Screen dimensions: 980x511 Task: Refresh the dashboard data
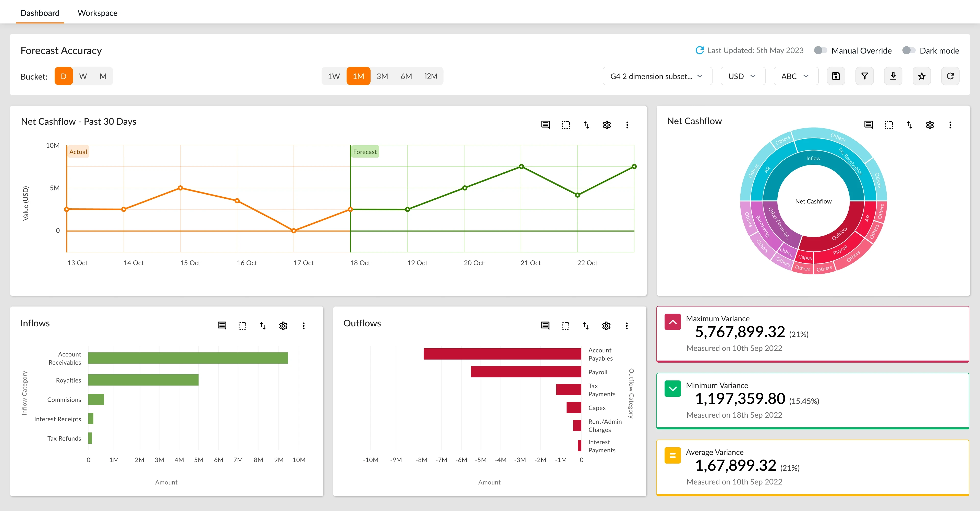pyautogui.click(x=950, y=76)
